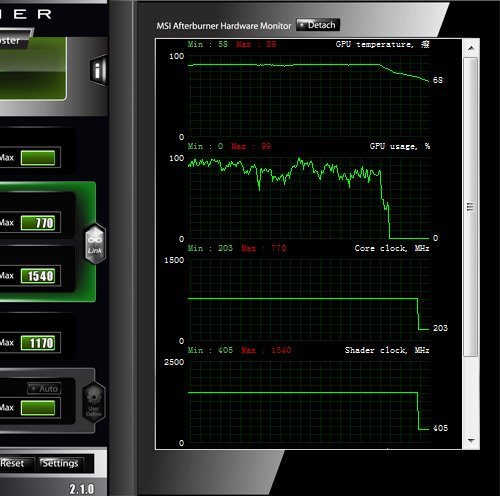500x496 pixels.
Task: Click the Max 770 text in core clock graph
Action: click(x=263, y=248)
